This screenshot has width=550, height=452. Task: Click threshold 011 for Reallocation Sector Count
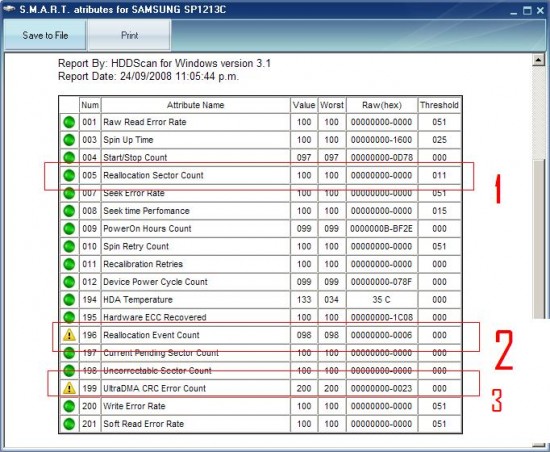439,175
